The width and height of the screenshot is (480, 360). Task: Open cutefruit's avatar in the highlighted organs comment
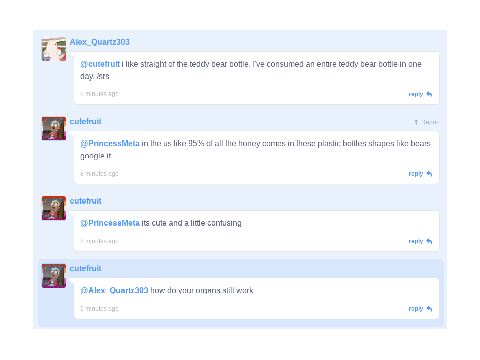pos(54,276)
